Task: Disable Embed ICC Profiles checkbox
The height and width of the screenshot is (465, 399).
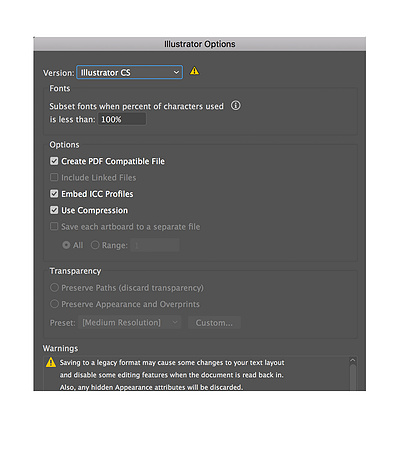Action: pyautogui.click(x=54, y=194)
